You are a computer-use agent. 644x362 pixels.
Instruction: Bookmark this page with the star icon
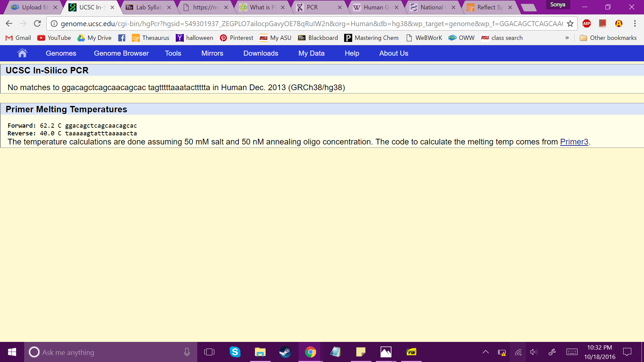(570, 23)
